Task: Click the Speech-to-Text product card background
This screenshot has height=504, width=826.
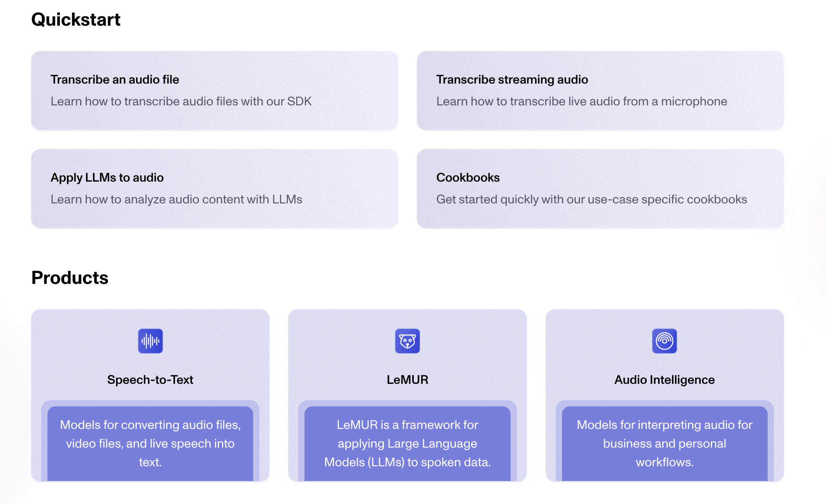Action: pyautogui.click(x=150, y=395)
